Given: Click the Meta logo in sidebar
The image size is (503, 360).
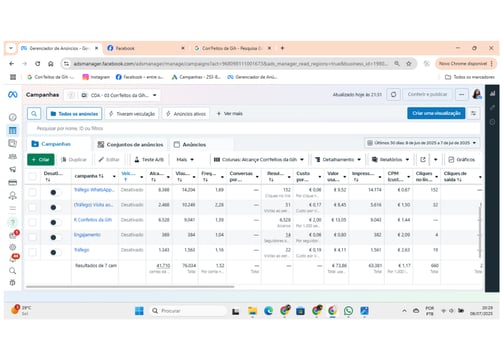Looking at the screenshot, I should click(x=13, y=95).
